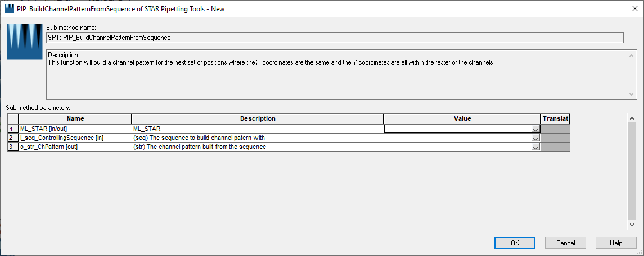Image resolution: width=644 pixels, height=256 pixels.
Task: Open the ML_STAR value dropdown arrow
Action: 535,129
